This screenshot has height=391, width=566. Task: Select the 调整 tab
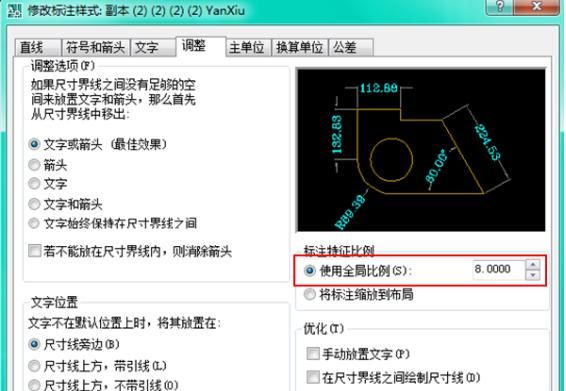(201, 46)
